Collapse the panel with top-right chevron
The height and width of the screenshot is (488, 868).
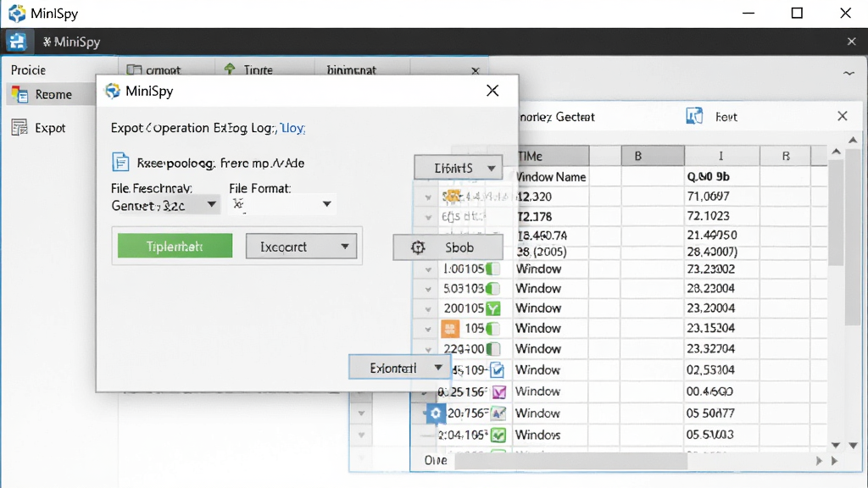pyautogui.click(x=849, y=73)
